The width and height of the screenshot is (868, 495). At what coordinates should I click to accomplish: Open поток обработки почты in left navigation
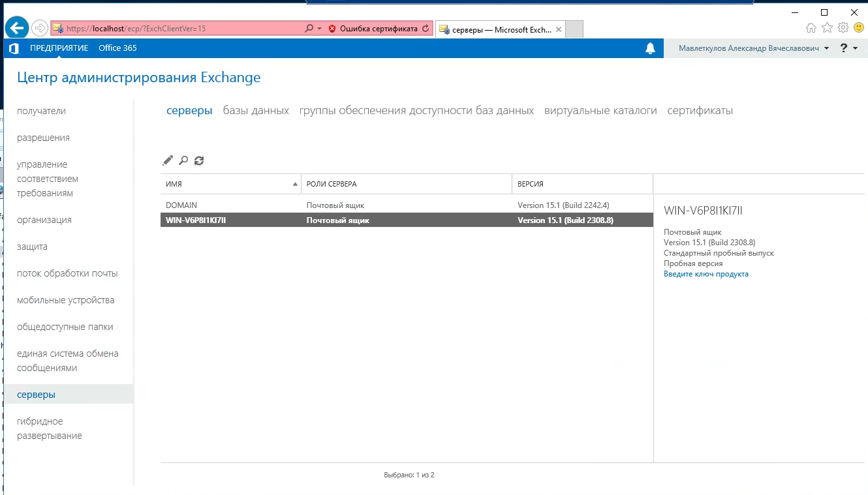[x=67, y=273]
